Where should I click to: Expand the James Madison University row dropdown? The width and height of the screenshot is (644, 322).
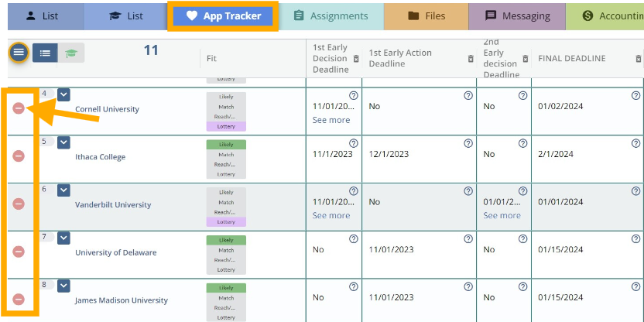pos(63,286)
